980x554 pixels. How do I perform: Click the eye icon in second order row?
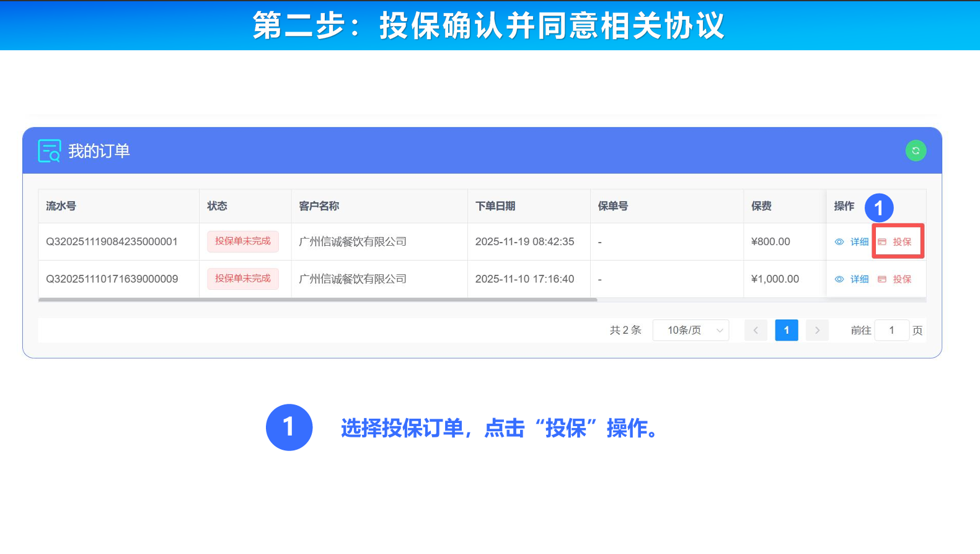pyautogui.click(x=839, y=279)
